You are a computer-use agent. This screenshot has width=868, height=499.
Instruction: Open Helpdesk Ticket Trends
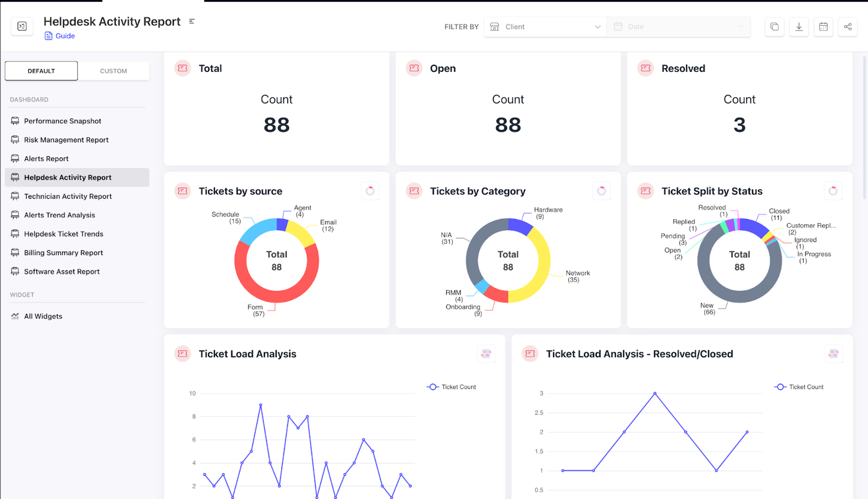77,234
